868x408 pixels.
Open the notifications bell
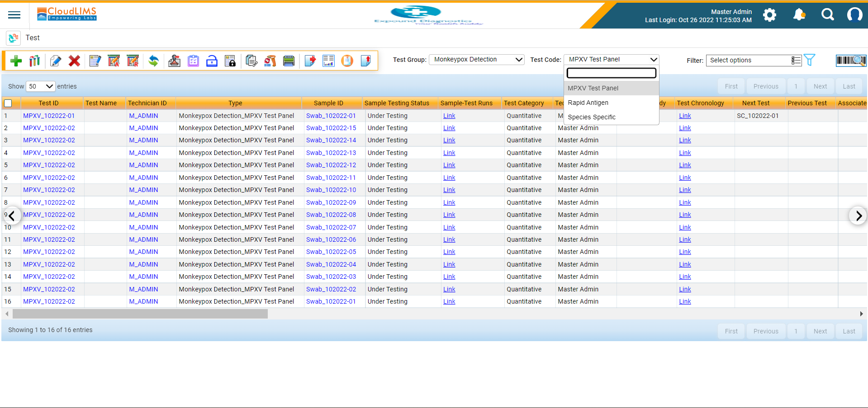798,14
